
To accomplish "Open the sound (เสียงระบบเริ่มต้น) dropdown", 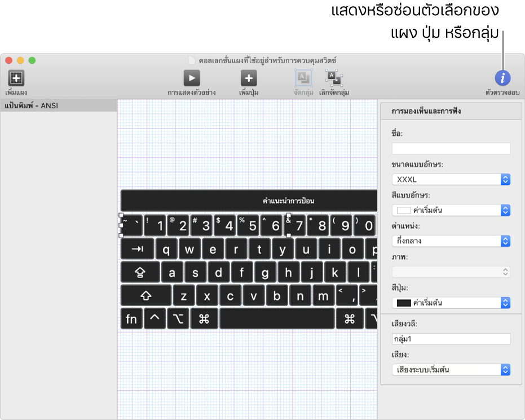I will pyautogui.click(x=451, y=369).
